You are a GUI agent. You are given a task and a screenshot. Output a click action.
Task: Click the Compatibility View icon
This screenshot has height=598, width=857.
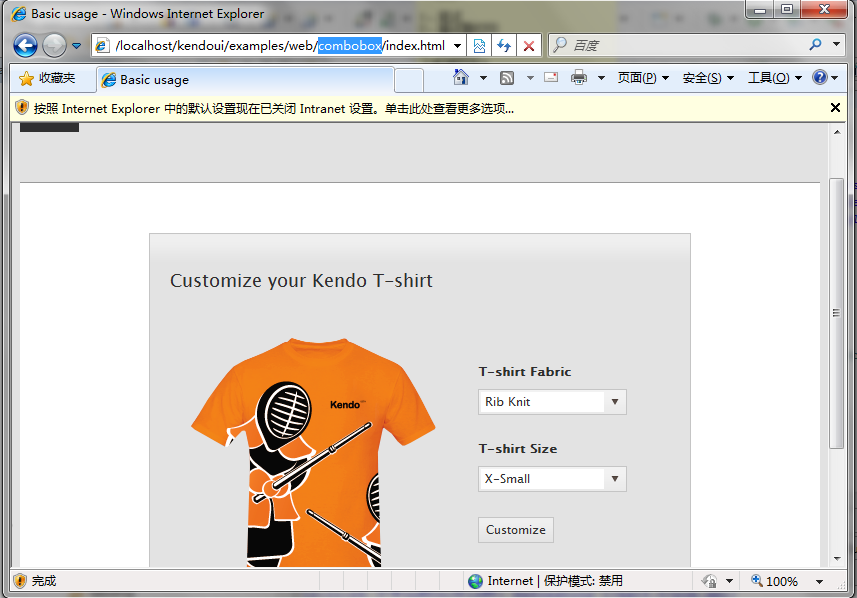(481, 45)
